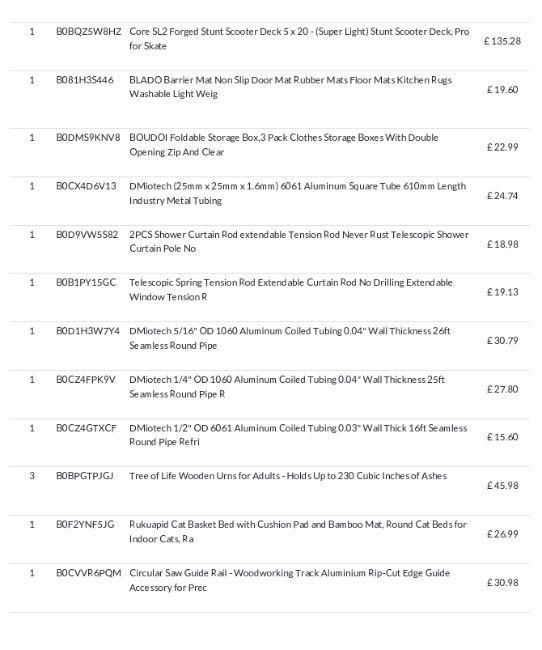This screenshot has width=542, height=650.
Task: Open the BLADO Barrier Mat item description
Action: (x=290, y=87)
